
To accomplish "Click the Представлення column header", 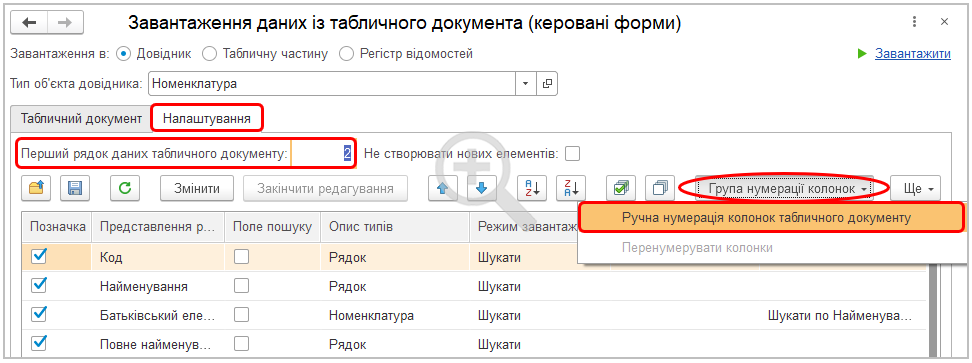I will pyautogui.click(x=158, y=227).
